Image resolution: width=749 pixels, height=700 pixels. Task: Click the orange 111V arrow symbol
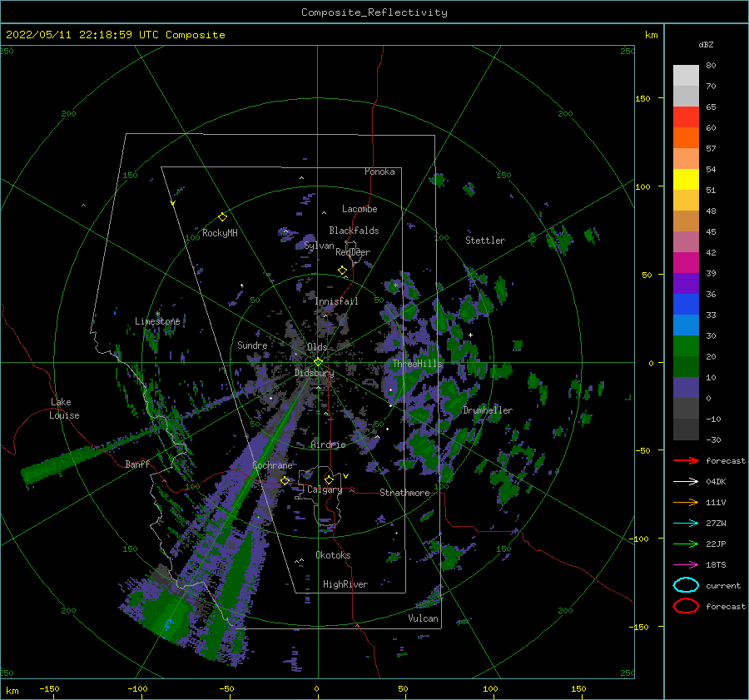686,502
